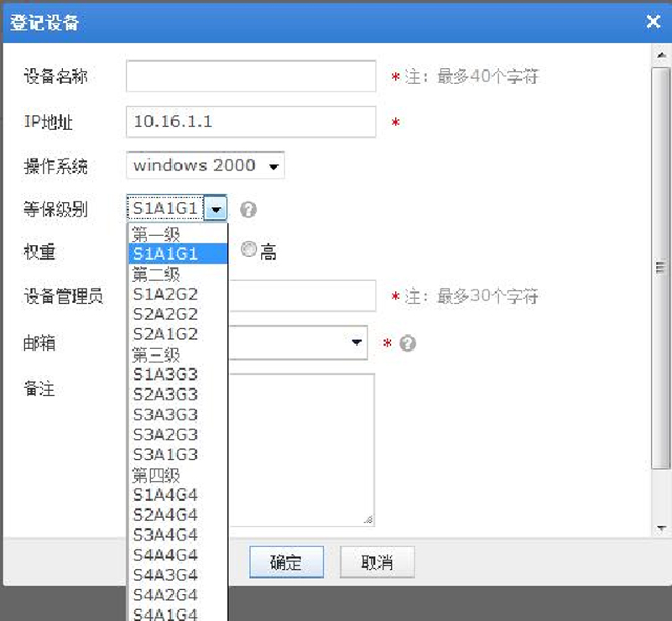The image size is (672, 621).
Task: Open the 邮箱 dropdown arrow
Action: point(357,342)
